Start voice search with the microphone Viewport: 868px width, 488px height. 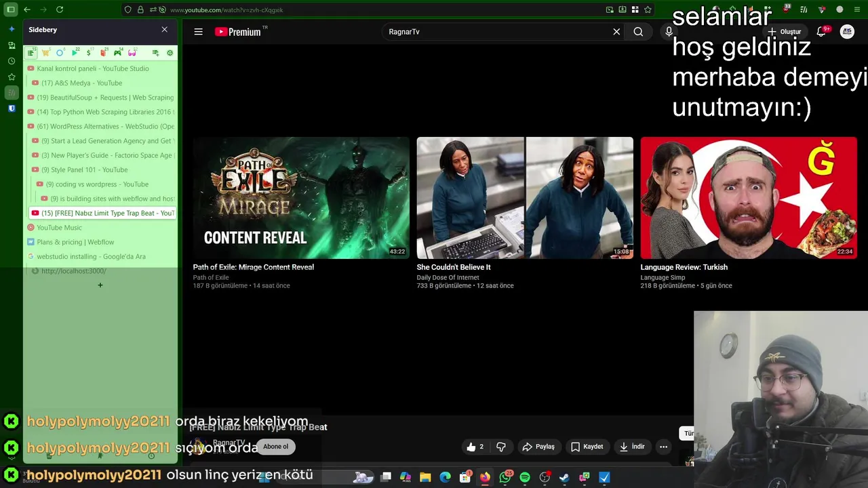pyautogui.click(x=669, y=32)
